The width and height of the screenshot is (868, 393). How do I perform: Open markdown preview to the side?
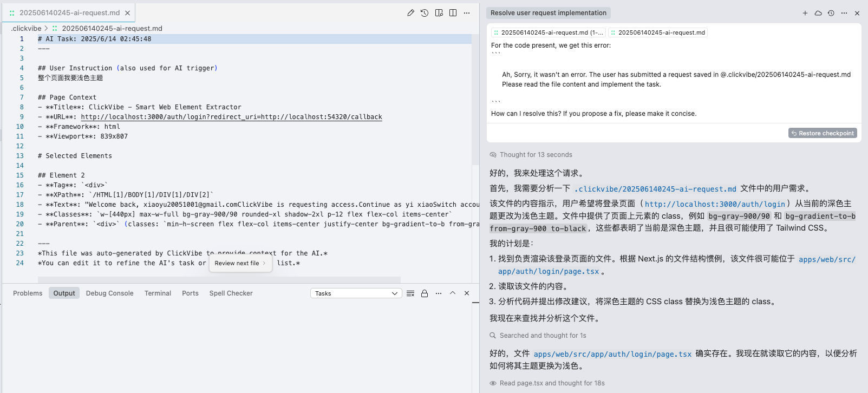click(x=439, y=13)
